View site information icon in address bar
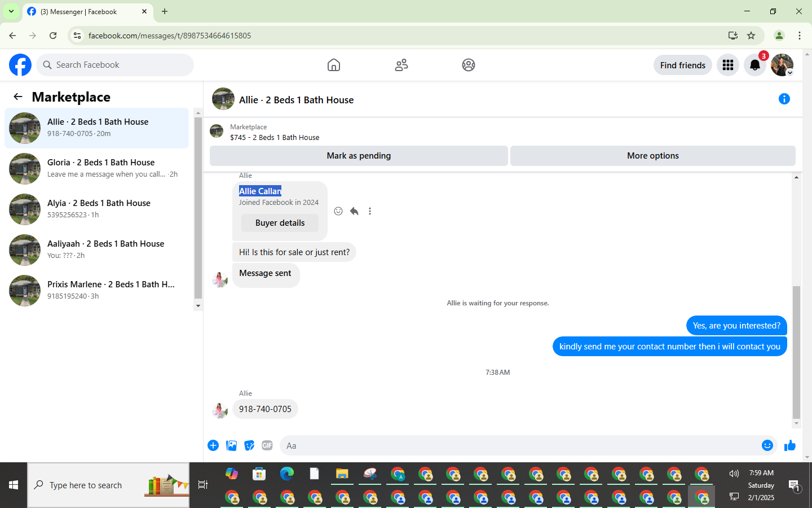The image size is (812, 508). coord(77,36)
